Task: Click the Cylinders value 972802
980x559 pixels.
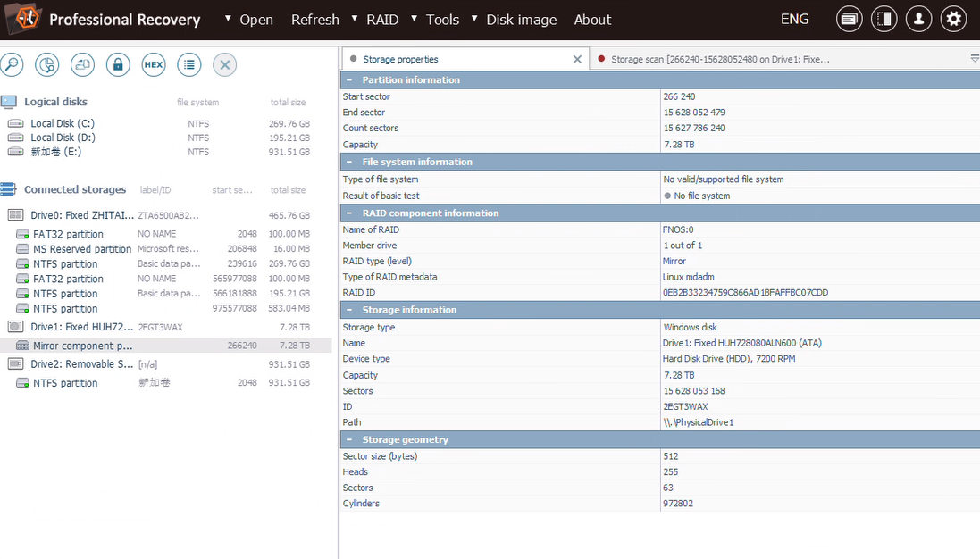Action: click(677, 504)
